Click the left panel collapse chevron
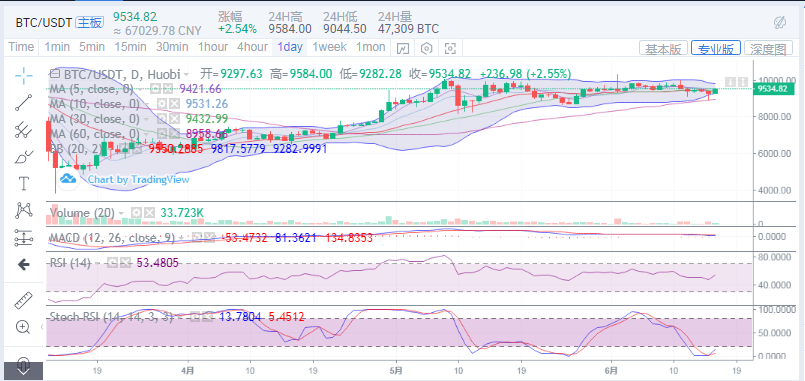805x381 pixels. (43, 327)
